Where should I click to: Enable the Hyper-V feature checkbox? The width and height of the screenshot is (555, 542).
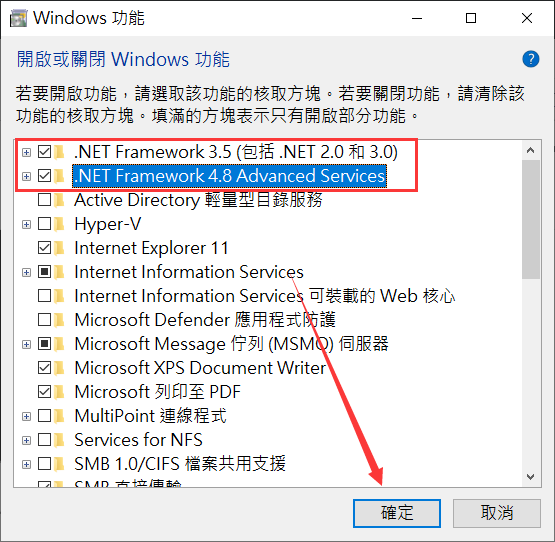[x=45, y=224]
